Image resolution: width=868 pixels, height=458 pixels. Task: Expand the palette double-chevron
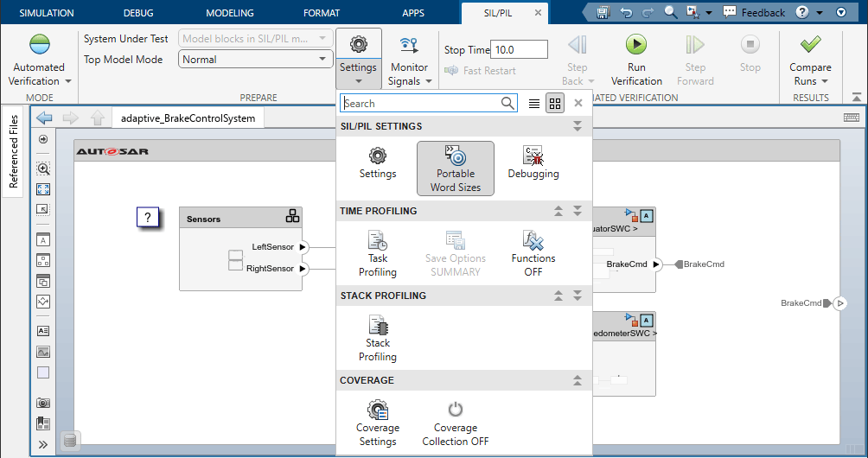click(43, 444)
